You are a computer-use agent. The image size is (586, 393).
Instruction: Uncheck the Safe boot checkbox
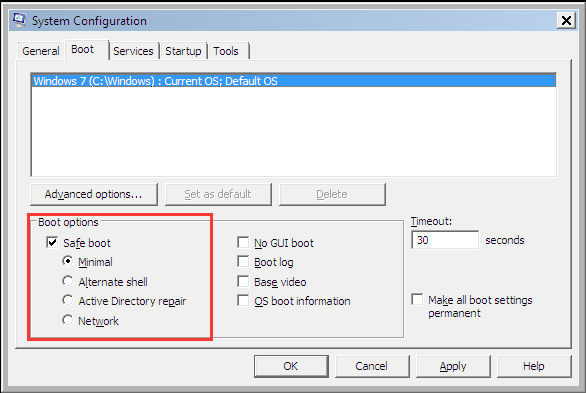click(52, 242)
